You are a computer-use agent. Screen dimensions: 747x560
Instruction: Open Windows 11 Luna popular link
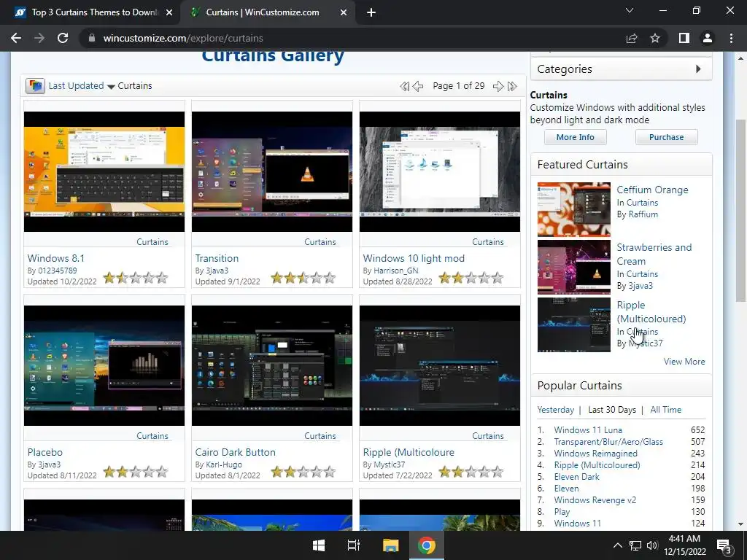click(x=588, y=430)
